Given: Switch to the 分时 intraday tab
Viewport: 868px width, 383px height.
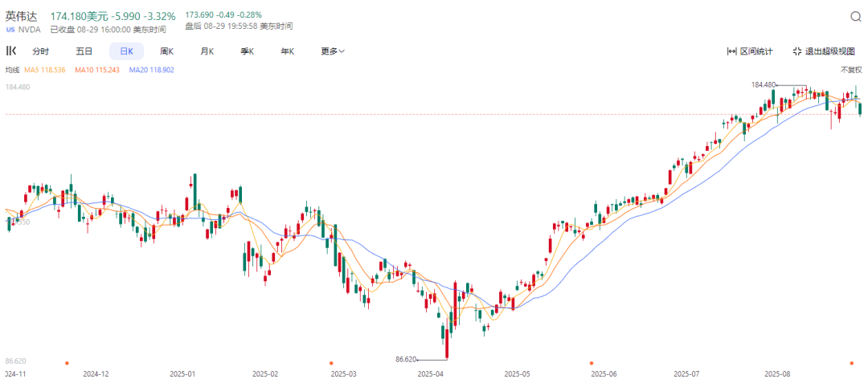Looking at the screenshot, I should [x=40, y=51].
